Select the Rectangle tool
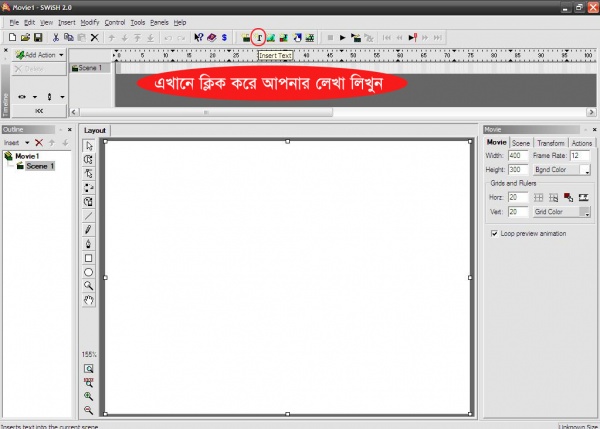 88,258
